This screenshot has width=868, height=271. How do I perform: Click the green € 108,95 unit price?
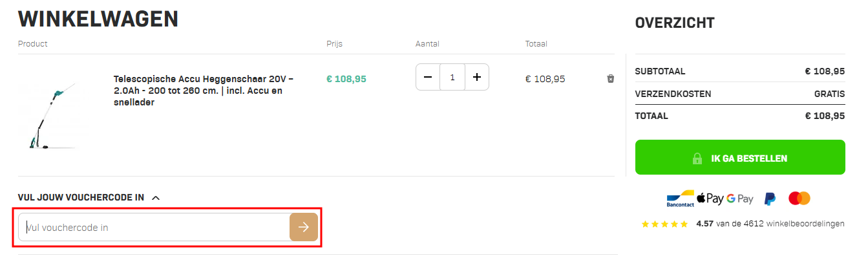click(346, 79)
